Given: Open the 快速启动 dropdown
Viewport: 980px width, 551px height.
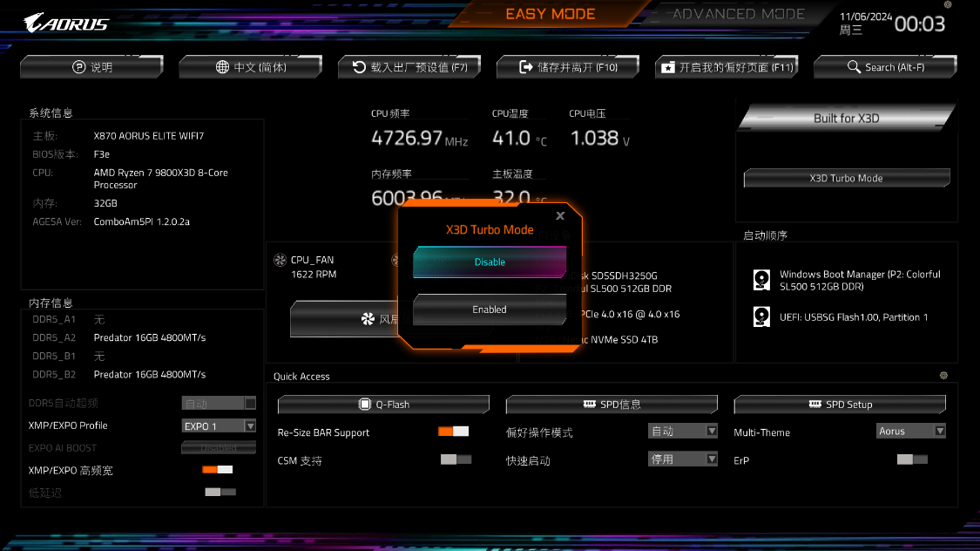Looking at the screenshot, I should [682, 459].
